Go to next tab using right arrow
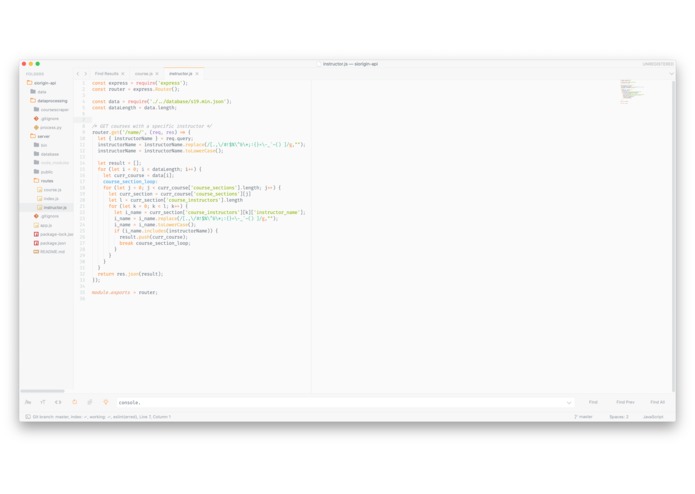 pos(86,74)
